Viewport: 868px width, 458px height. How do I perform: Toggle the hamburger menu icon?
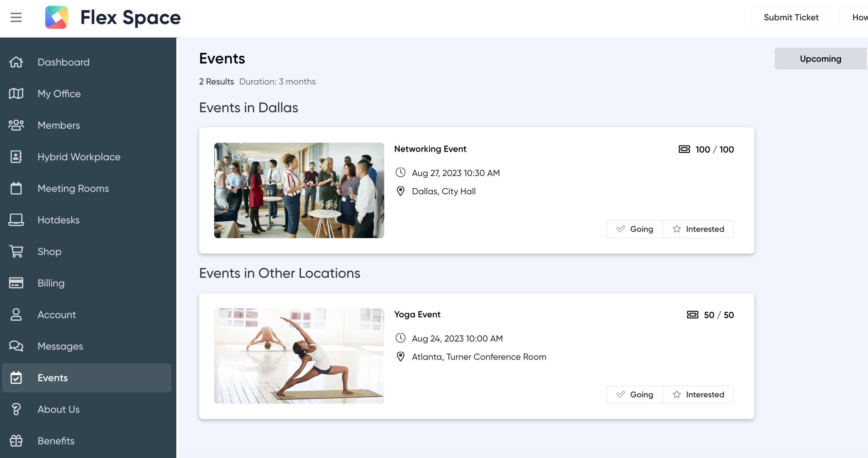click(16, 17)
